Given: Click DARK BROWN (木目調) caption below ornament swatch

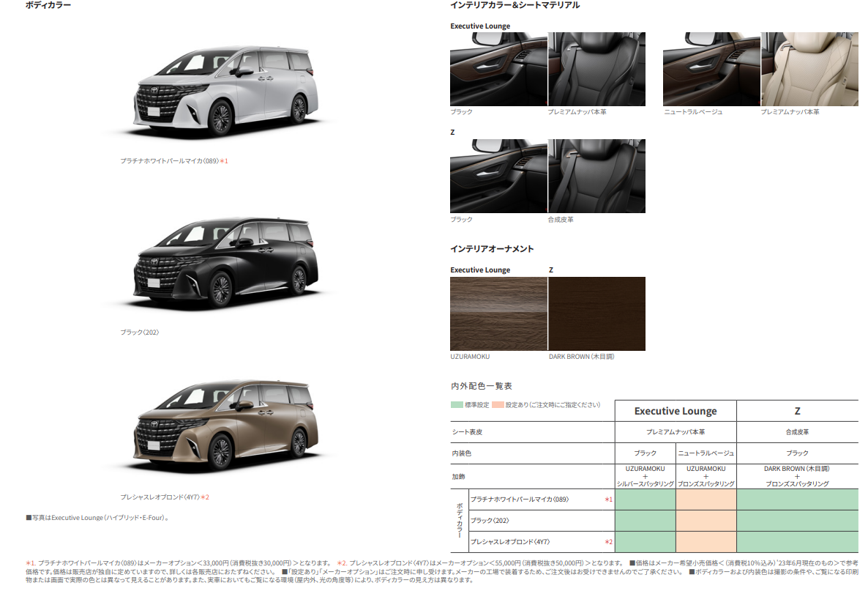Looking at the screenshot, I should pyautogui.click(x=582, y=357).
